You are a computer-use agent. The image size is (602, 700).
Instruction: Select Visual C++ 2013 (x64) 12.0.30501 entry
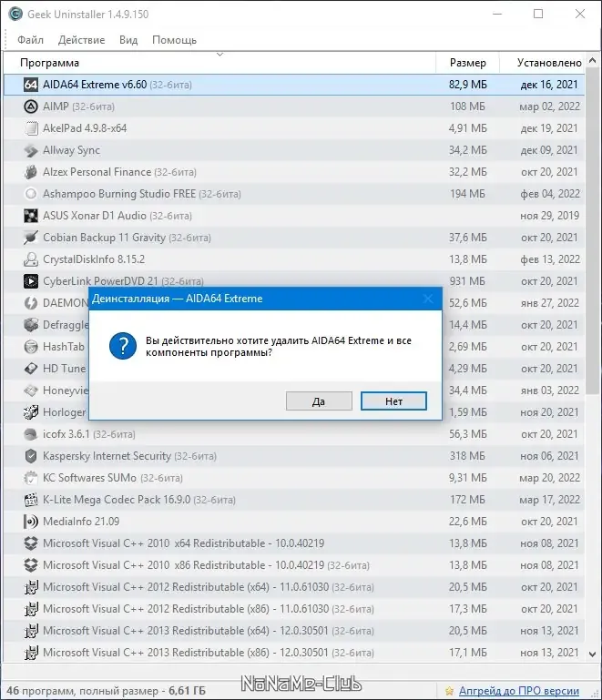click(209, 631)
